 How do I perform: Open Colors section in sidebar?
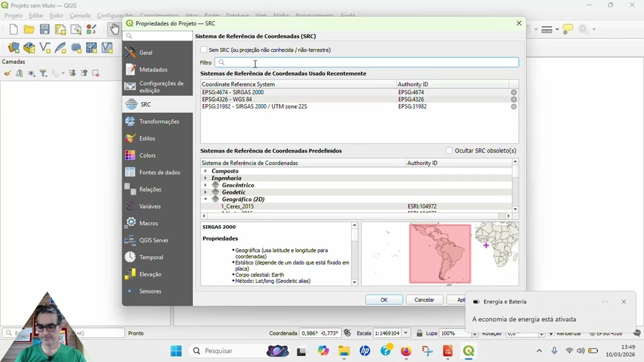coord(157,155)
